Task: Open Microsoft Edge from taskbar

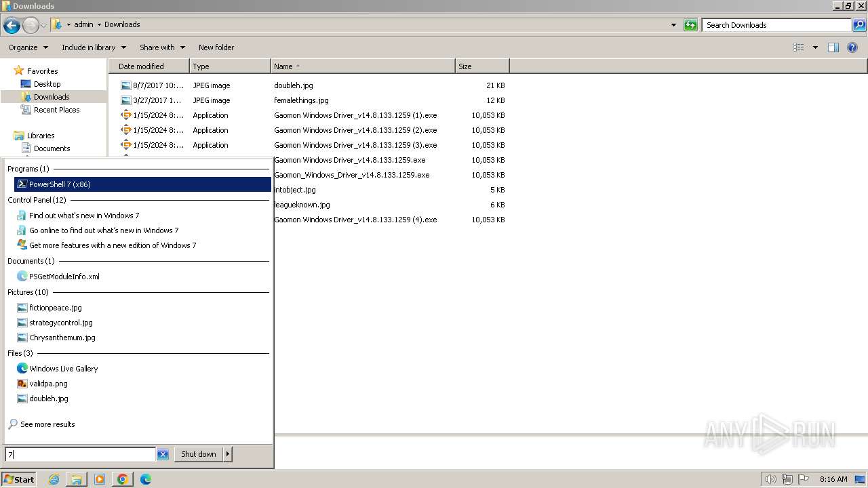Action: (146, 479)
